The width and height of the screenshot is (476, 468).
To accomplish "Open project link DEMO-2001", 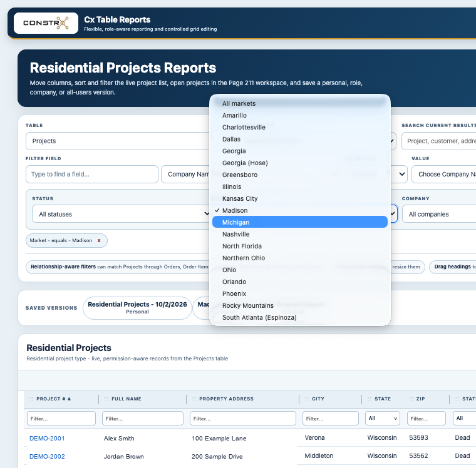I will tap(47, 438).
